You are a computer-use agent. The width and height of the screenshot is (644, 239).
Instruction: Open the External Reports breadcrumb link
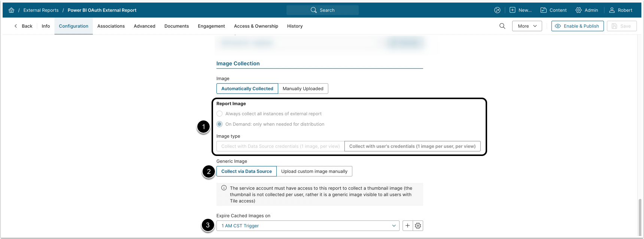click(x=41, y=10)
